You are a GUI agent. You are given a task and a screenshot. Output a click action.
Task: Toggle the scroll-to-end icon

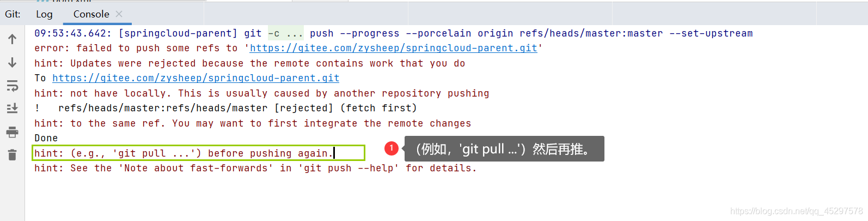(12, 109)
